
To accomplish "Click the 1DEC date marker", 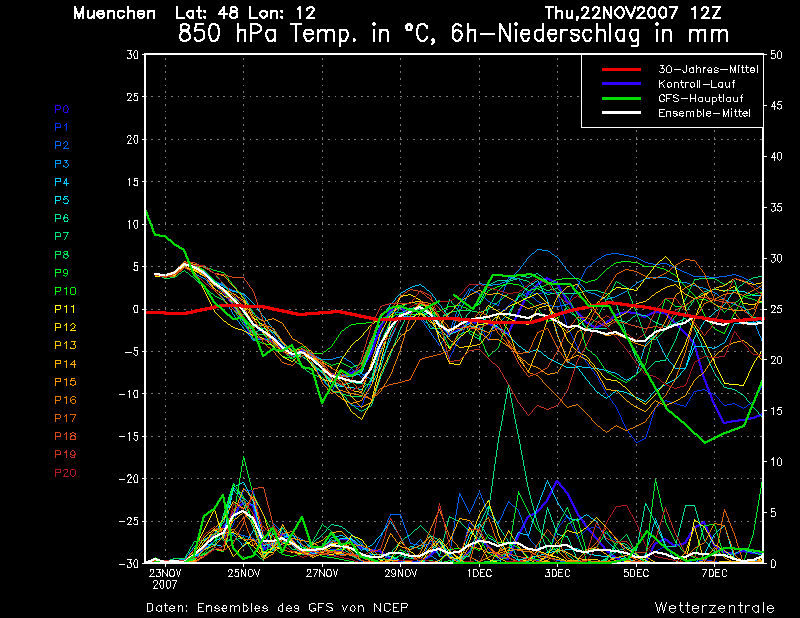I will (x=479, y=573).
